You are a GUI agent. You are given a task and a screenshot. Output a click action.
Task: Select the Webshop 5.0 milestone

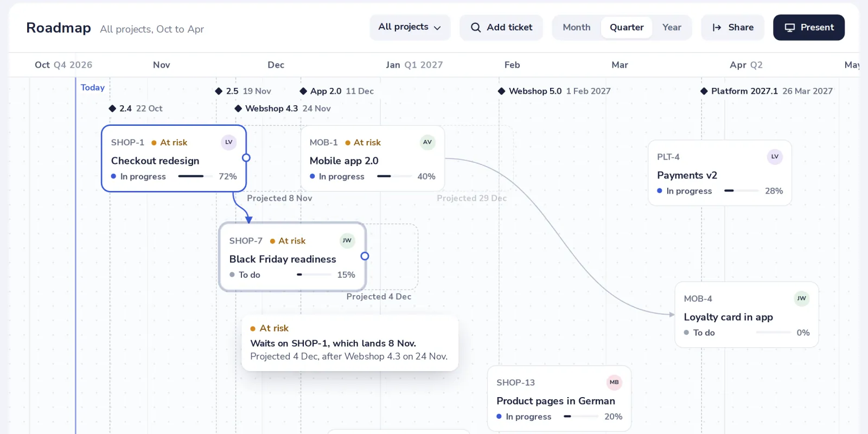pyautogui.click(x=554, y=91)
